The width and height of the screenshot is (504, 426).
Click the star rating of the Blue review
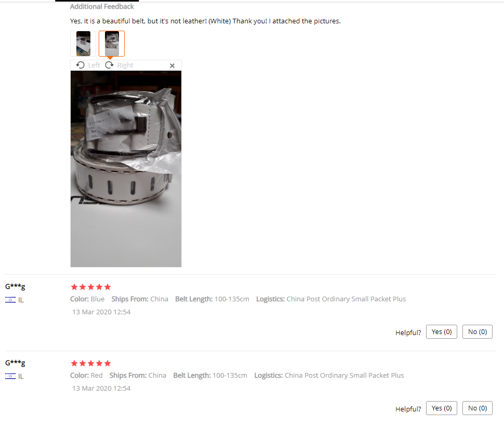coord(91,287)
